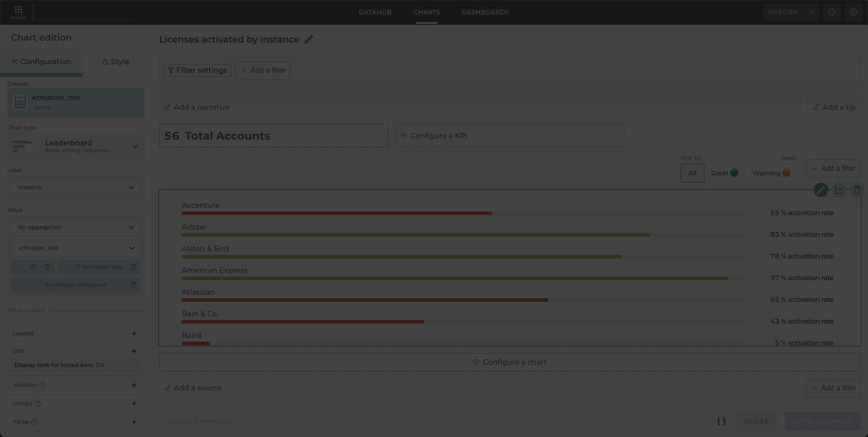Filter by Great sentiment

click(724, 173)
